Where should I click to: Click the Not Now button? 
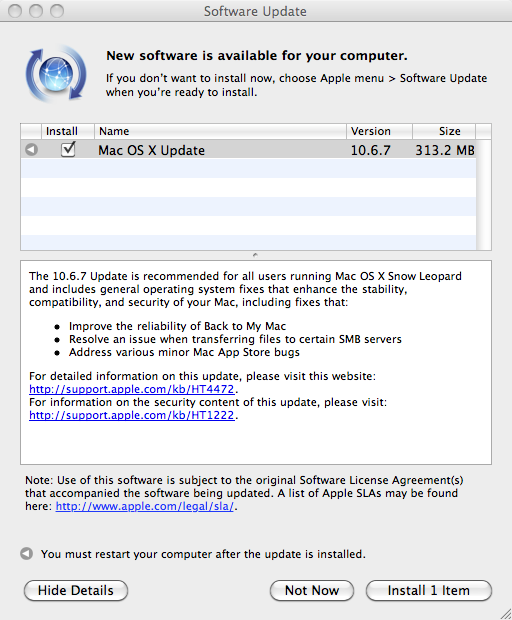312,590
